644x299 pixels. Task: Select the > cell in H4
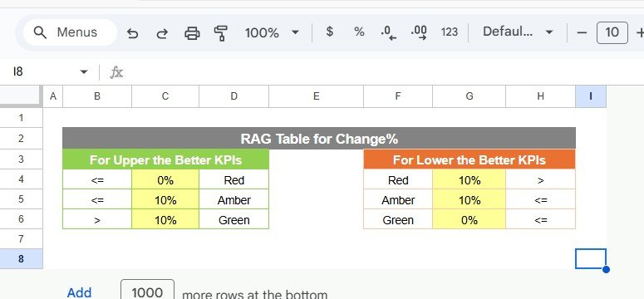(x=540, y=179)
